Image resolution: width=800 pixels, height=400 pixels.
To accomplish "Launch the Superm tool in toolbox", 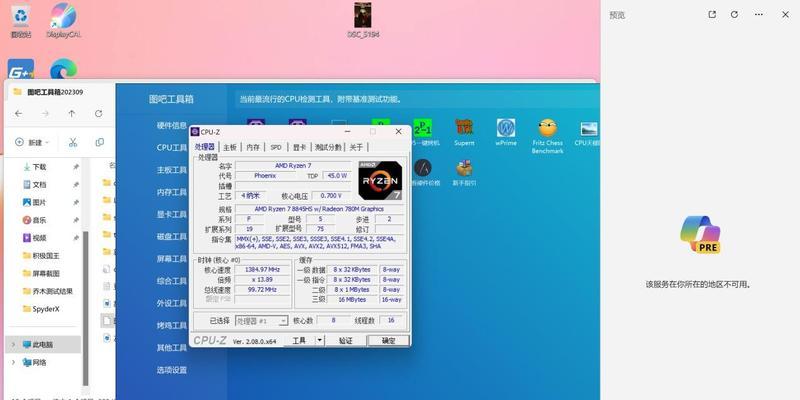I will [x=464, y=132].
